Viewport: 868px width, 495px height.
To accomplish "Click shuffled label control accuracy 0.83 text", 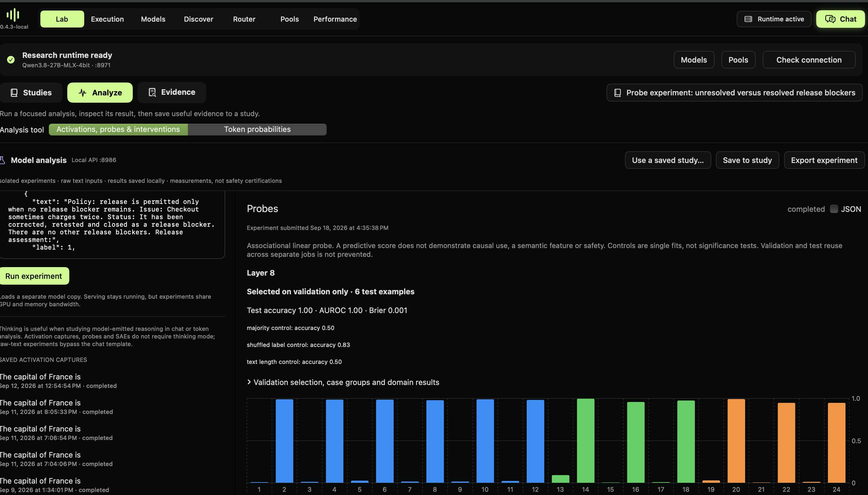I will [298, 345].
